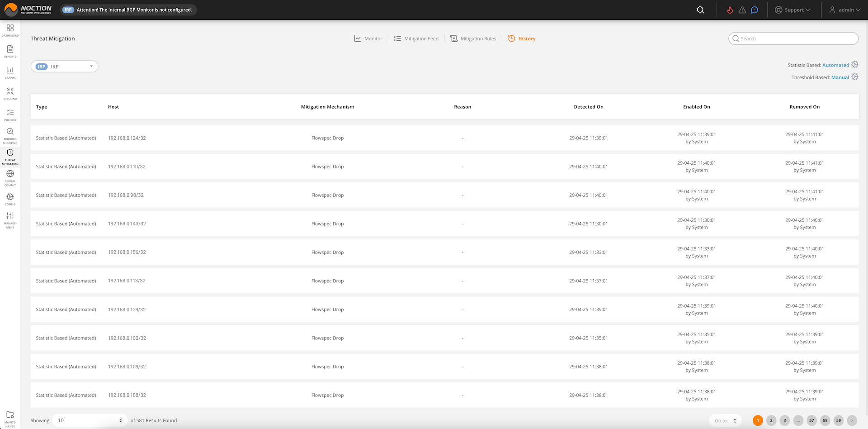
Task: Change the Showing results-per-page selector
Action: (90, 420)
